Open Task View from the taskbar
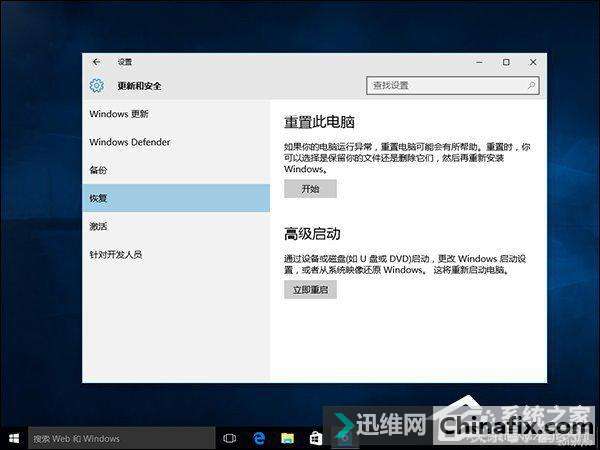This screenshot has height=450, width=600. 230,439
